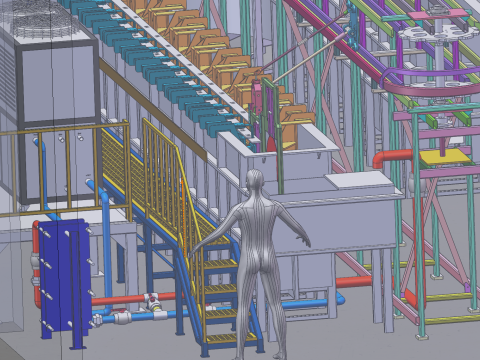Select the orange vertical line on the stair railing
The image size is (480, 360).
[183, 218]
